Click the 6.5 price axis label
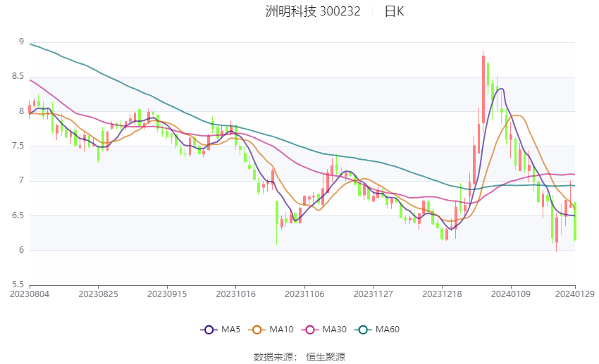Viewport: 599px width, 364px height. pyautogui.click(x=18, y=215)
